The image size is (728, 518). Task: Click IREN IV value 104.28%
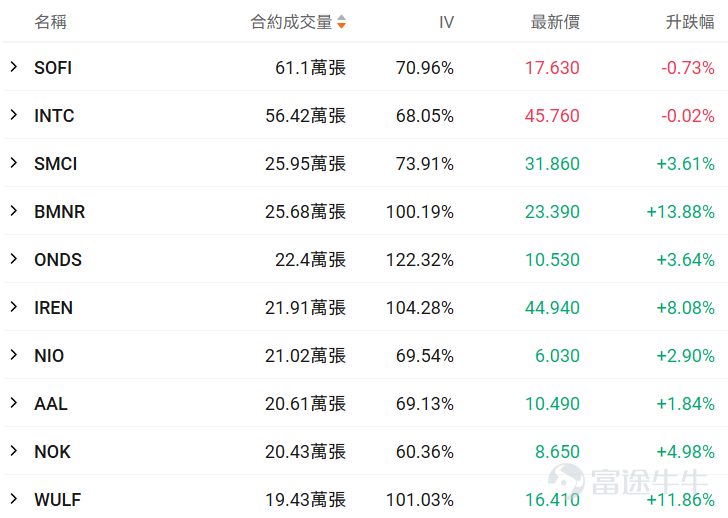pyautogui.click(x=420, y=308)
